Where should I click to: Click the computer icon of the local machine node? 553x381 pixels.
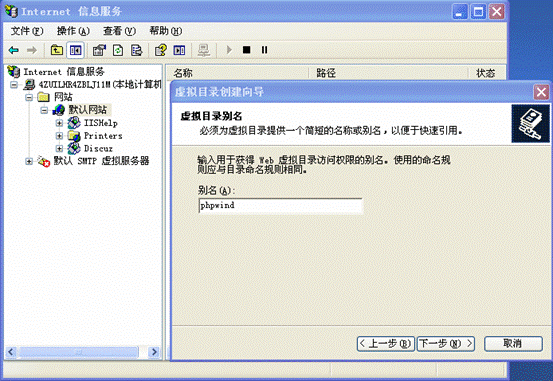click(29, 84)
